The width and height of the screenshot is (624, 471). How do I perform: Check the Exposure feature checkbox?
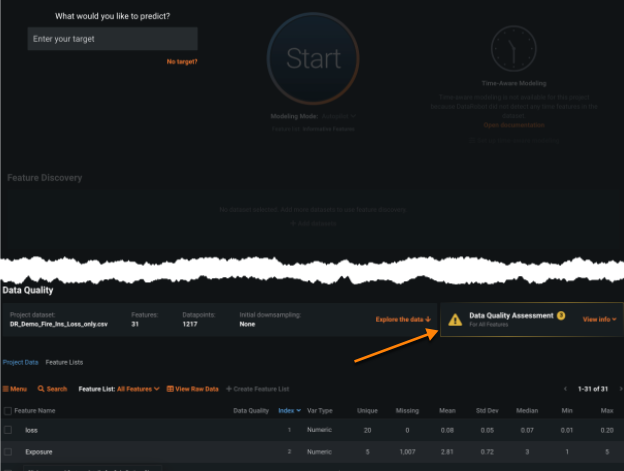(x=8, y=452)
